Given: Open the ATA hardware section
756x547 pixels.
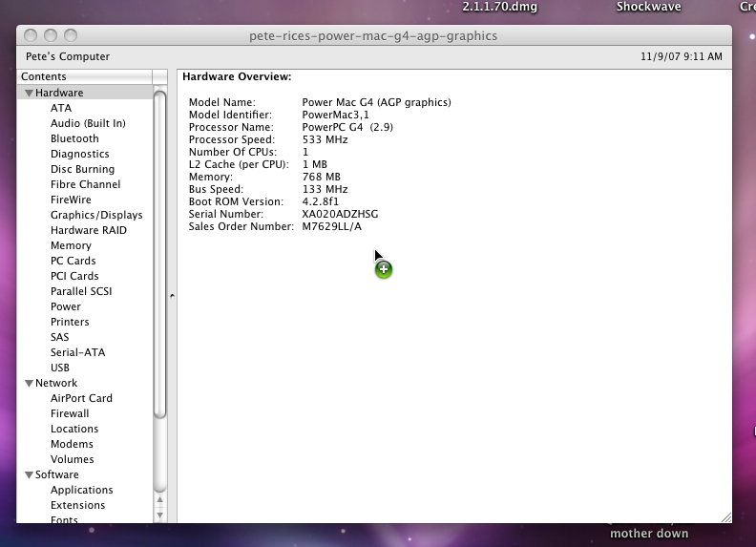Looking at the screenshot, I should tap(61, 108).
